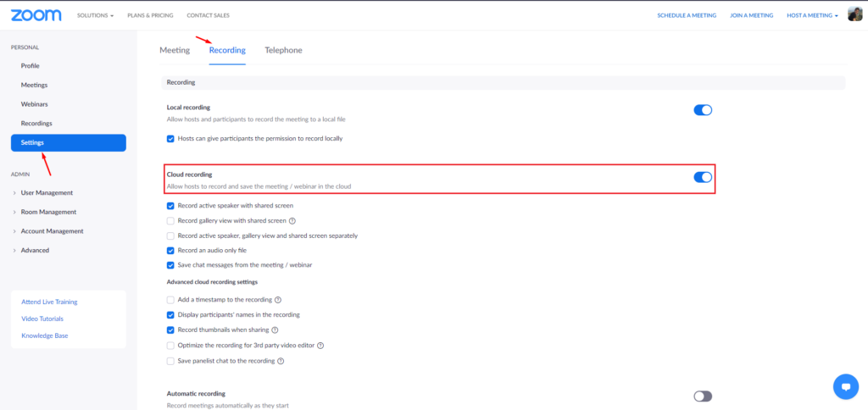Expand the Account Management section
This screenshot has width=868, height=410.
point(52,231)
